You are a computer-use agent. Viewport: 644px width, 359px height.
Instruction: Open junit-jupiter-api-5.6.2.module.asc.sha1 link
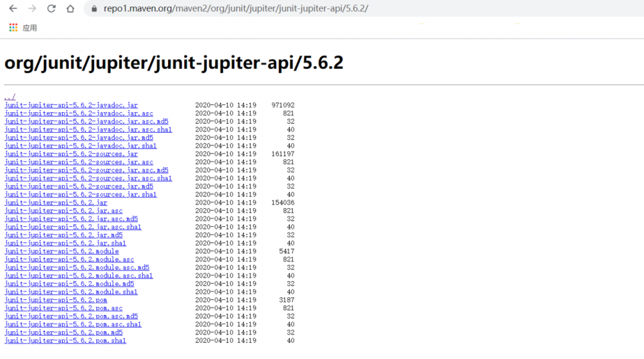click(79, 276)
